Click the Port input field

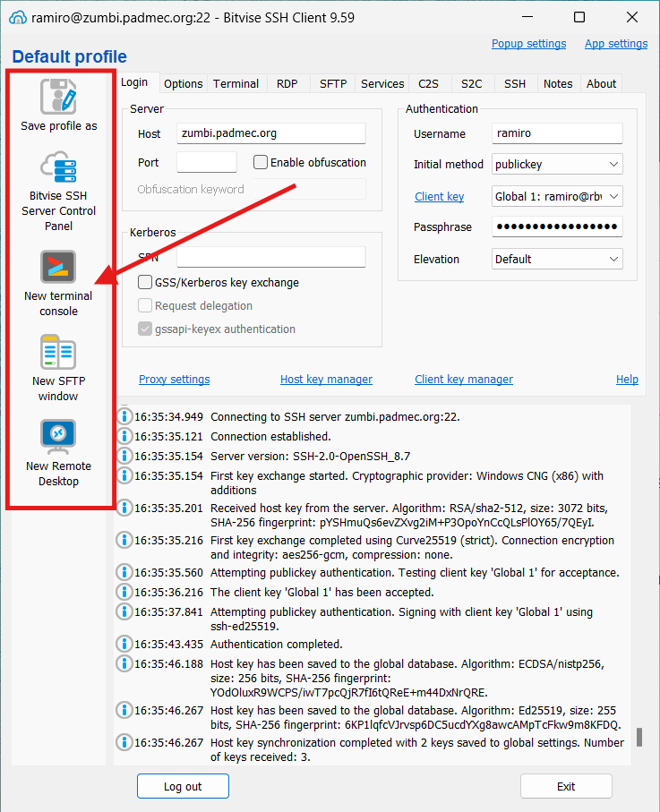coord(207,162)
